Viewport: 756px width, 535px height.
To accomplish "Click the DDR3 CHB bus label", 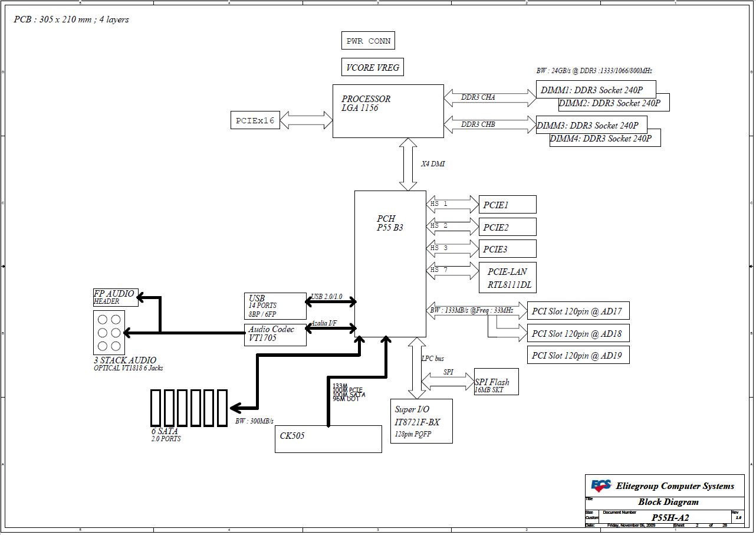I will point(478,124).
